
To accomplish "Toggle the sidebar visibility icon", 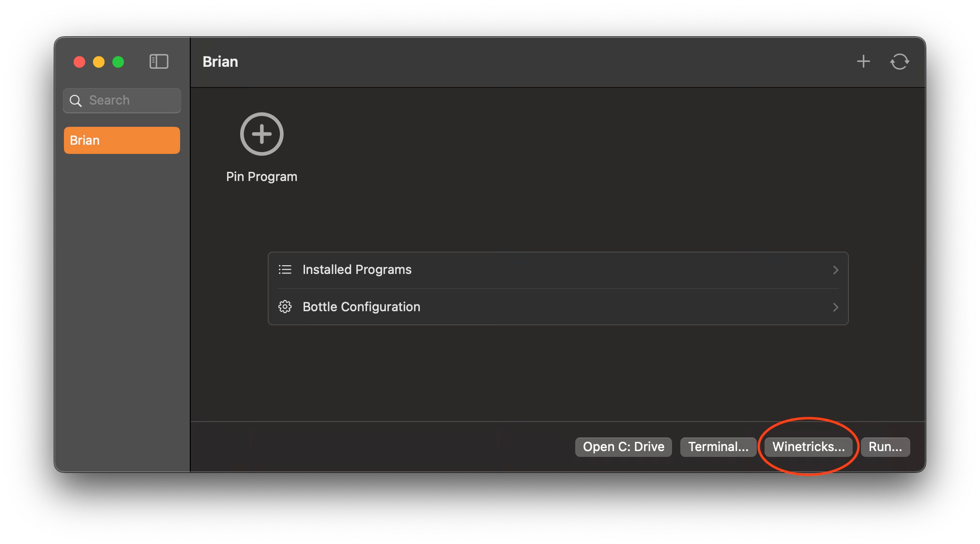I will [x=159, y=61].
